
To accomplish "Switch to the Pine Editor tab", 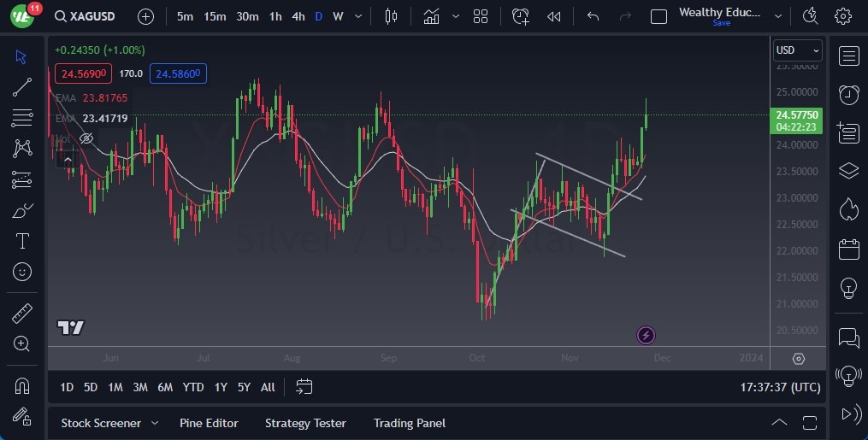I will pos(209,423).
